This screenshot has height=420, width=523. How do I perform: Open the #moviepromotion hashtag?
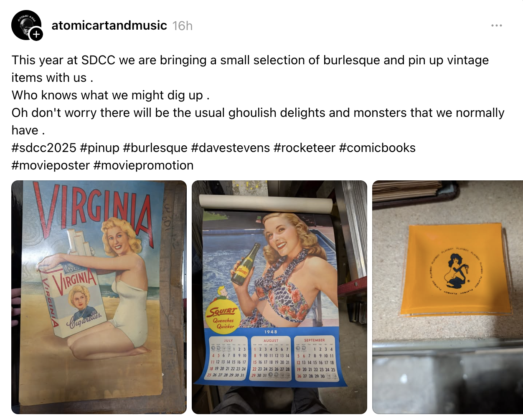pos(143,165)
